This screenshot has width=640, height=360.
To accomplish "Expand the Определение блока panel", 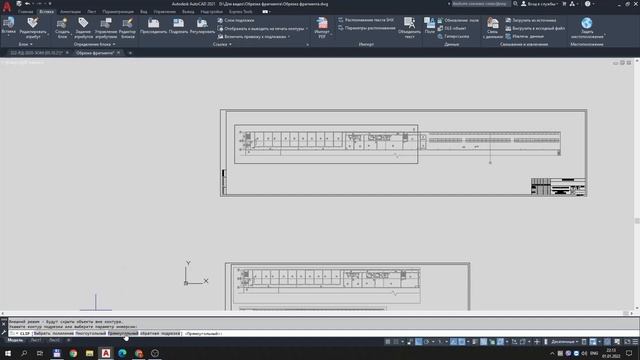I will pos(94,44).
